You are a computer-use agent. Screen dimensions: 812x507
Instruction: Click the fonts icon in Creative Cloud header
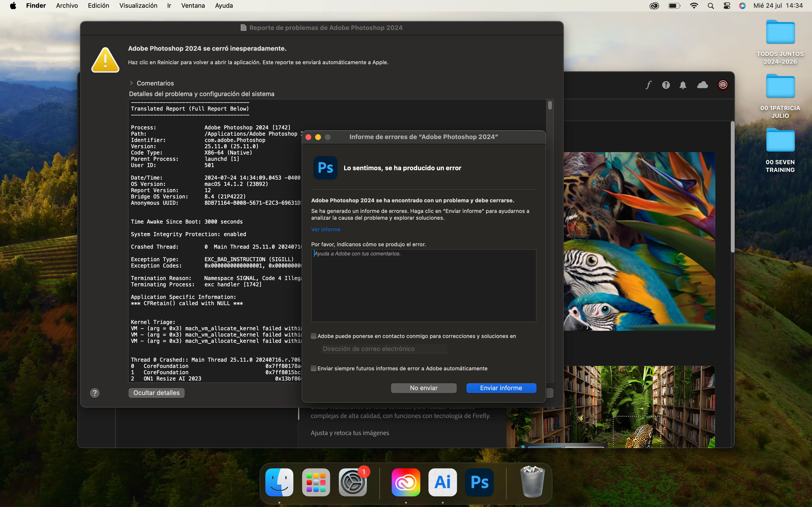pyautogui.click(x=648, y=85)
